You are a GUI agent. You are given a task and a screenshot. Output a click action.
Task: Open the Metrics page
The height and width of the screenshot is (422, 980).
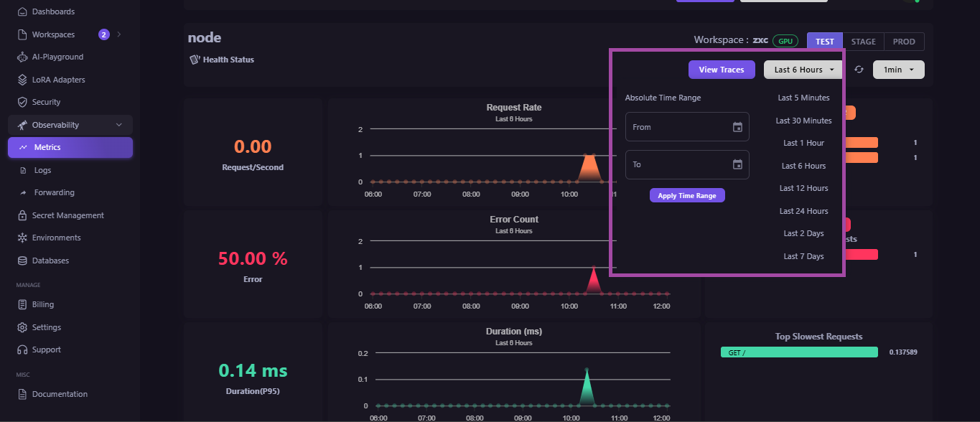click(x=70, y=147)
